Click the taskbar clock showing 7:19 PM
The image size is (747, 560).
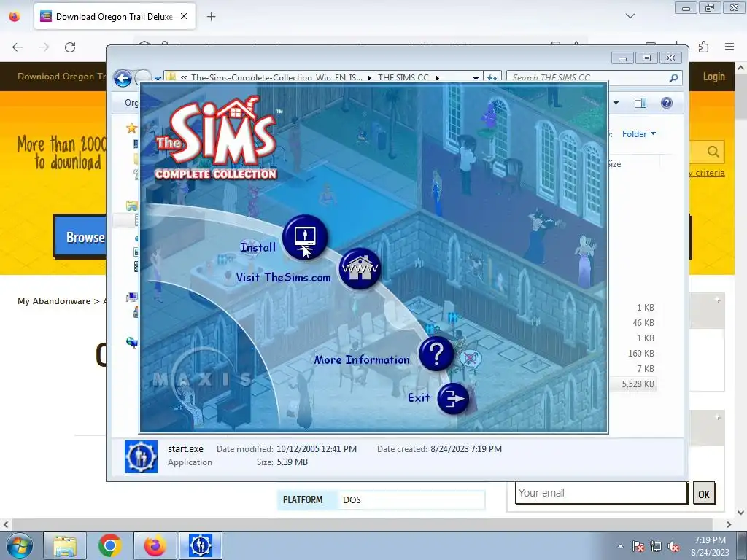tap(710, 545)
